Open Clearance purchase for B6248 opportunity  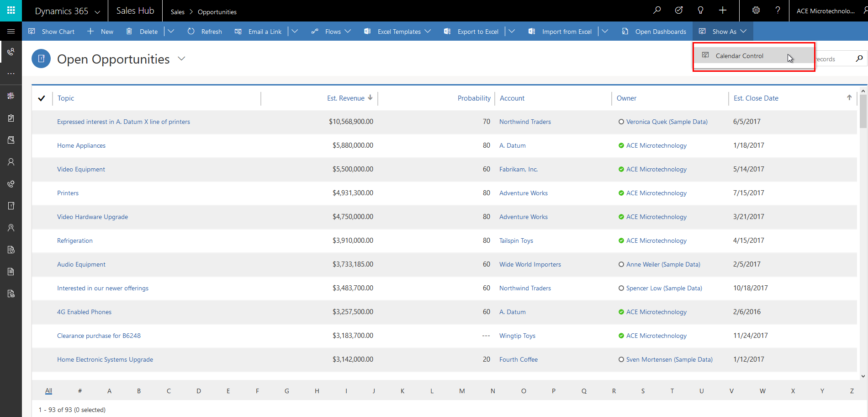pyautogui.click(x=99, y=336)
